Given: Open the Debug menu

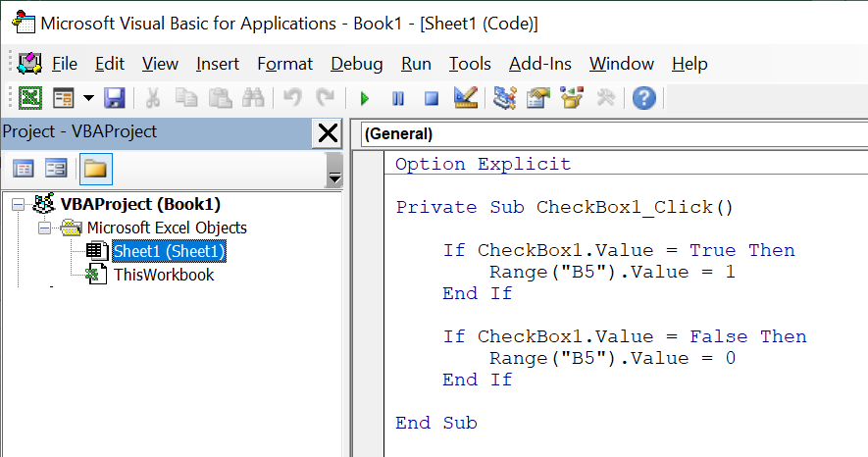Looking at the screenshot, I should click(357, 64).
